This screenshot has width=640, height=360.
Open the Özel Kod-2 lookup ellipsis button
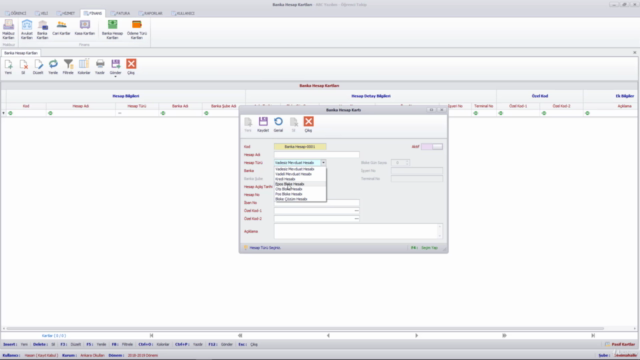tap(356, 219)
